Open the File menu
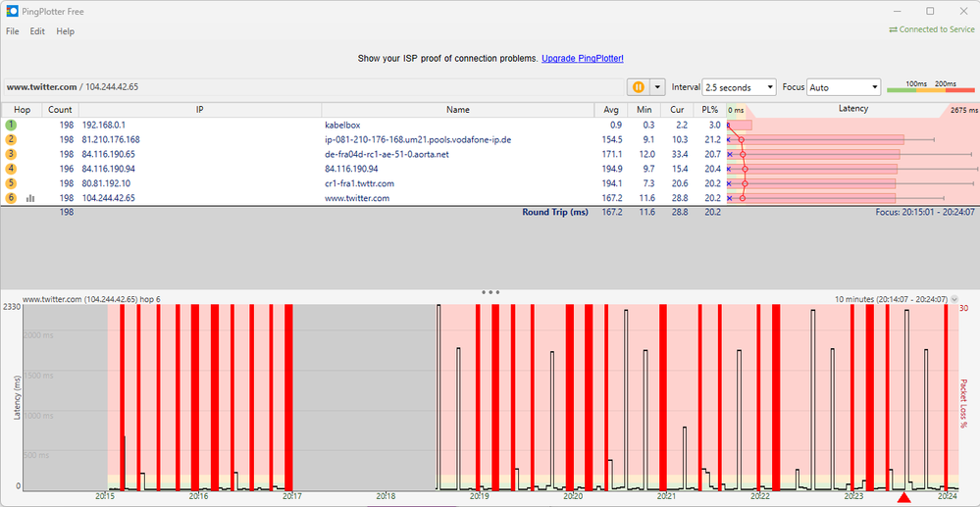This screenshot has width=980, height=507. (x=13, y=31)
